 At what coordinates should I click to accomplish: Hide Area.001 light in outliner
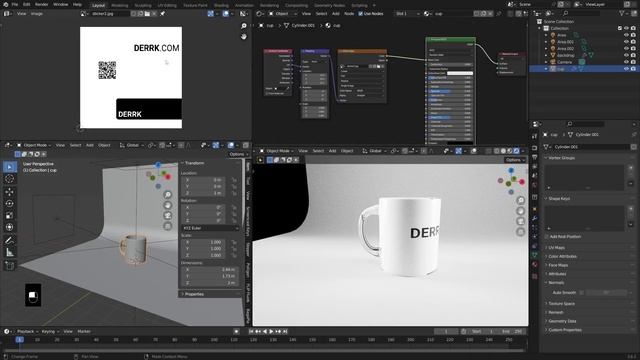(627, 42)
